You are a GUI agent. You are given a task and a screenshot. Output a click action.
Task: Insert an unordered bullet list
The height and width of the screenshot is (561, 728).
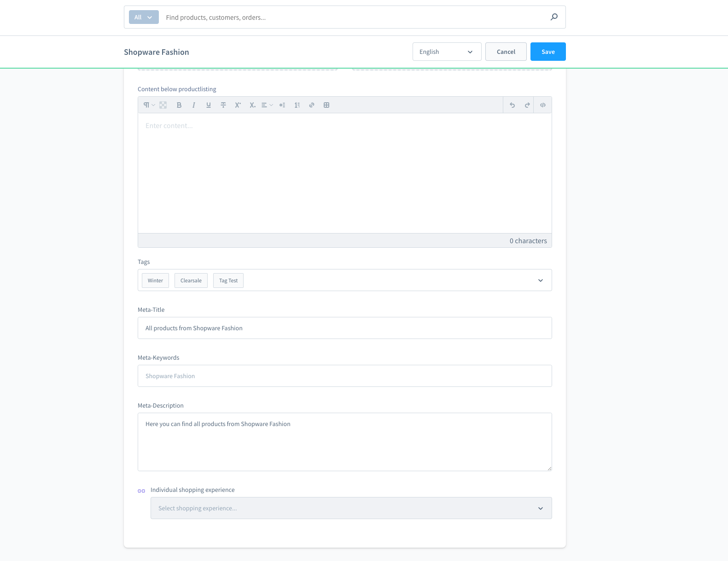point(282,105)
